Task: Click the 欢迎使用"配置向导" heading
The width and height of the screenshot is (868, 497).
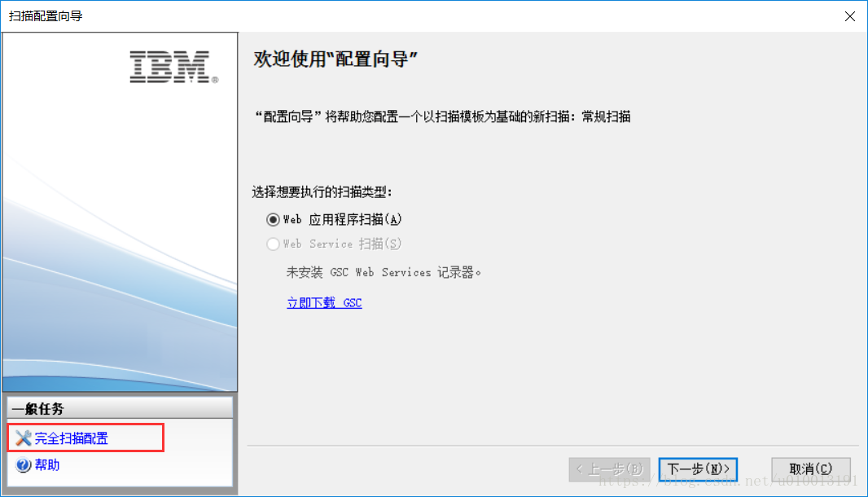Action: coord(335,59)
